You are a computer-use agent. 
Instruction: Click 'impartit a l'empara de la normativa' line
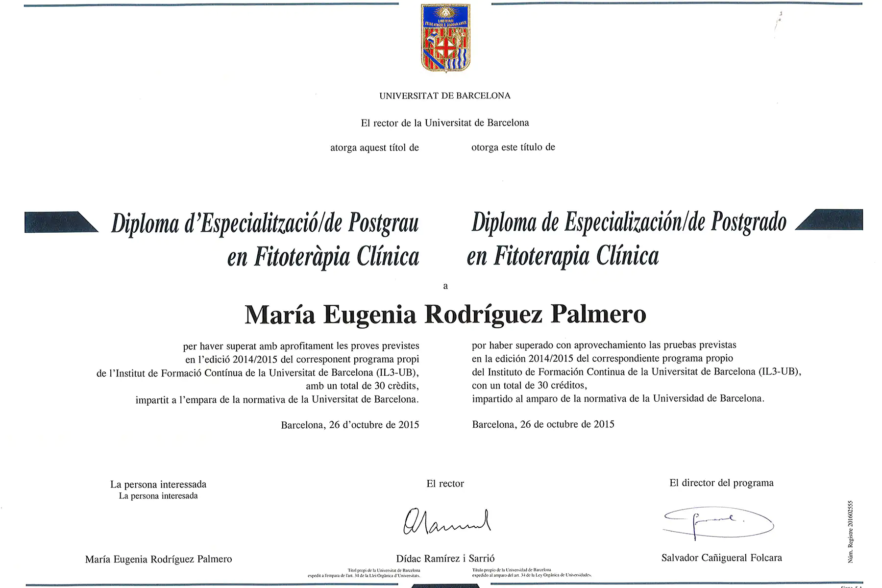tap(277, 399)
